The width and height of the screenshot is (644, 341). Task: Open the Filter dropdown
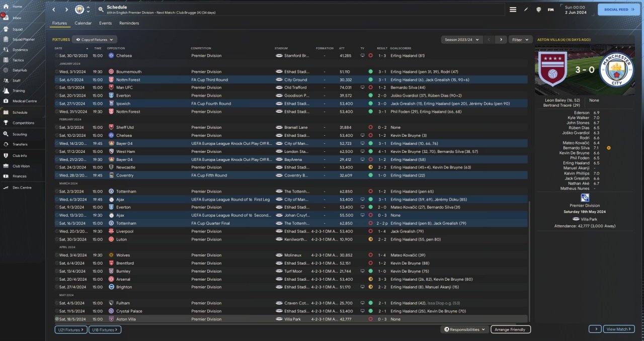coord(521,39)
